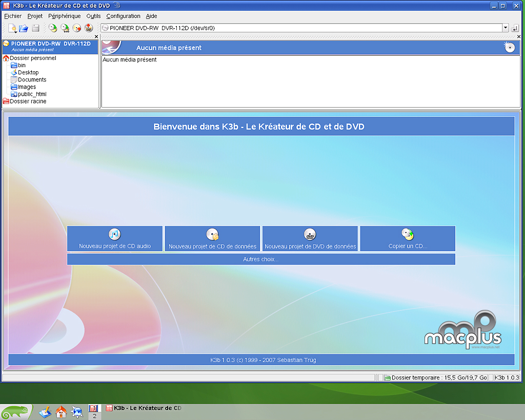Select the PIONEER DVD-RW DVR-112D device in the tree
The image size is (525, 420).
click(x=50, y=47)
